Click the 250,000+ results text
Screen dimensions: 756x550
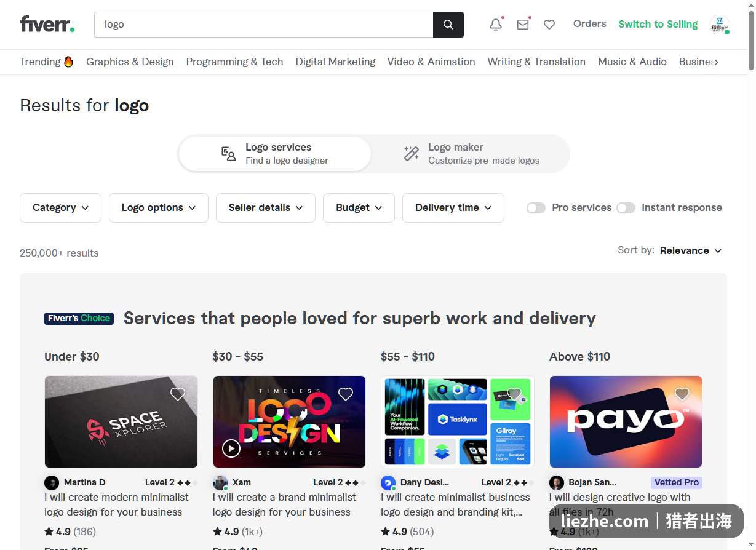tap(59, 253)
